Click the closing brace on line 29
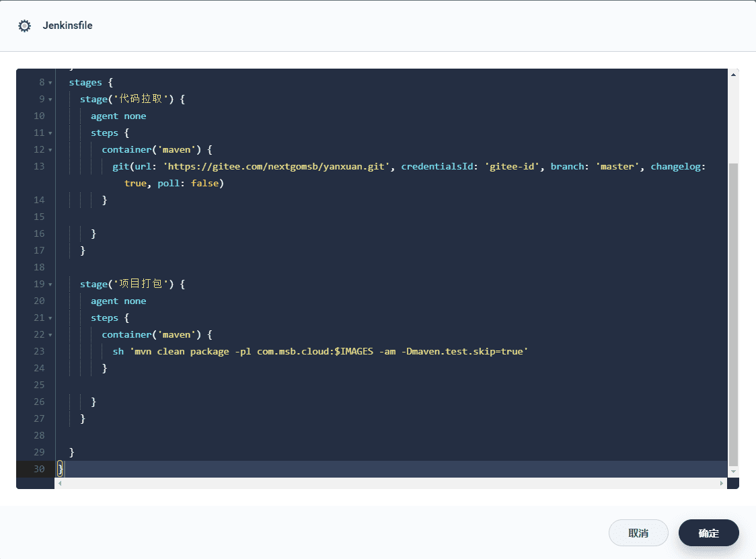 [x=72, y=453]
